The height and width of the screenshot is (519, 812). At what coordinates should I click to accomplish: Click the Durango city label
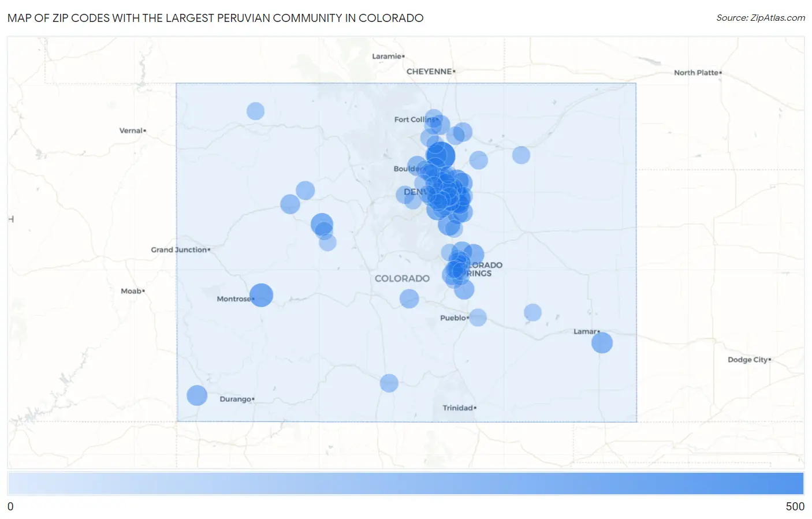(235, 399)
